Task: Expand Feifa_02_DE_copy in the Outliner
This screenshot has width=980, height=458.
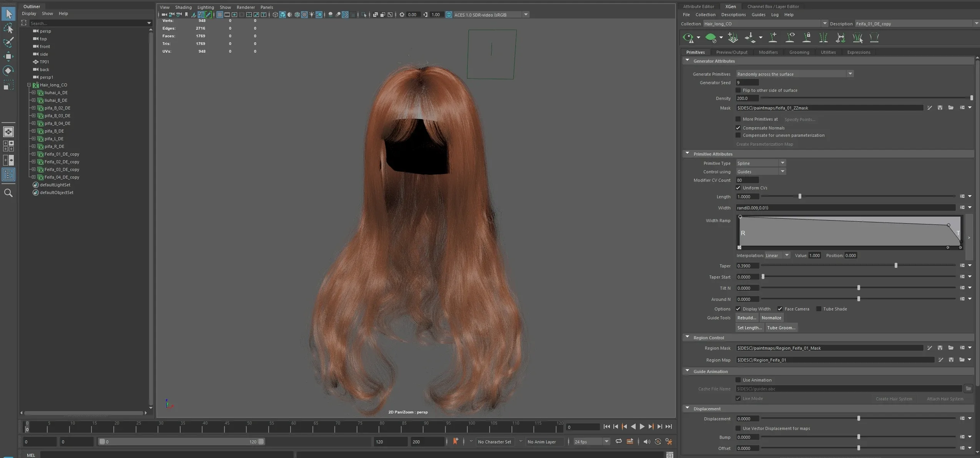Action: 33,162
